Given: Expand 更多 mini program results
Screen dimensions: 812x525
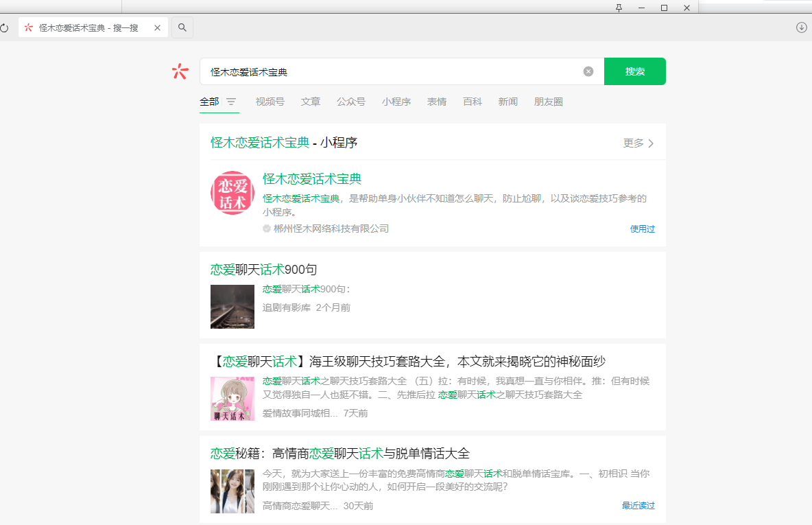Looking at the screenshot, I should pyautogui.click(x=638, y=143).
